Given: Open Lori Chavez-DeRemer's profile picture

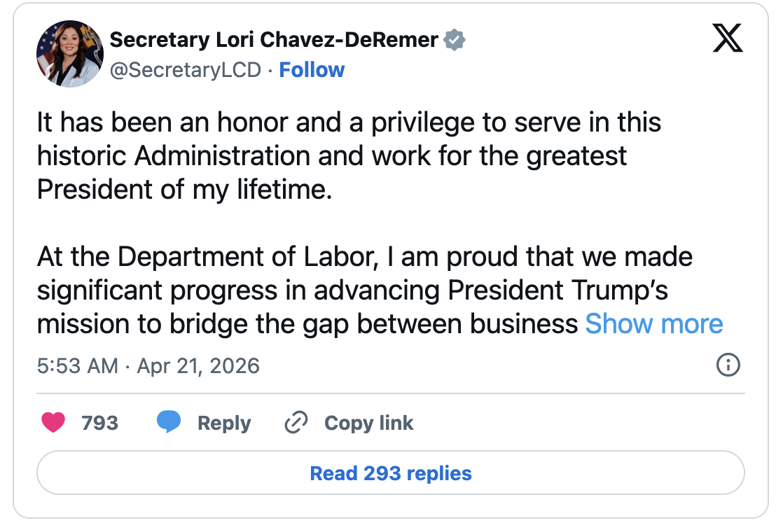Looking at the screenshot, I should click(70, 53).
